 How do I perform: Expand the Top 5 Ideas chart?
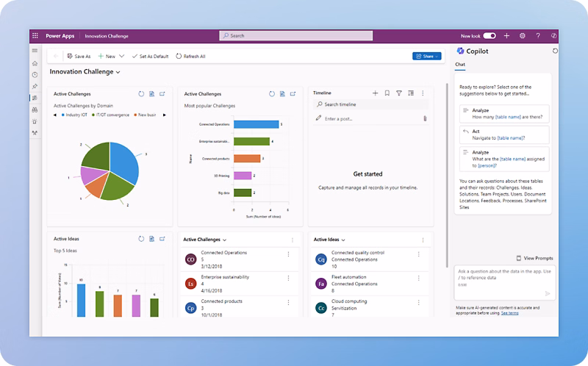point(162,239)
